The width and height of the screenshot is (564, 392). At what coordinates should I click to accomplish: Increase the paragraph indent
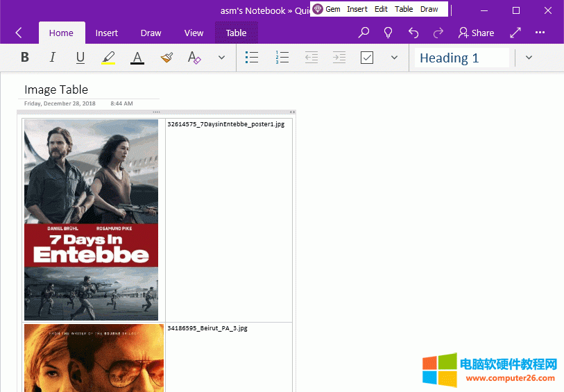tap(339, 58)
